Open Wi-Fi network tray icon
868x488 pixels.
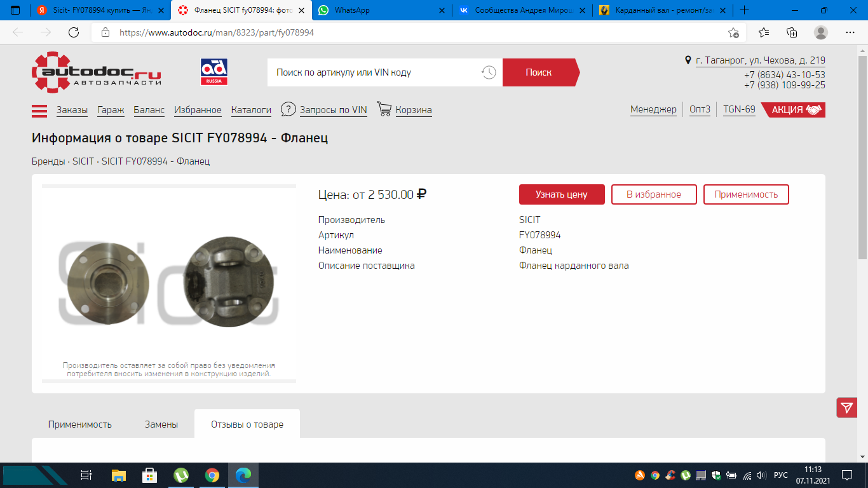coord(747,475)
